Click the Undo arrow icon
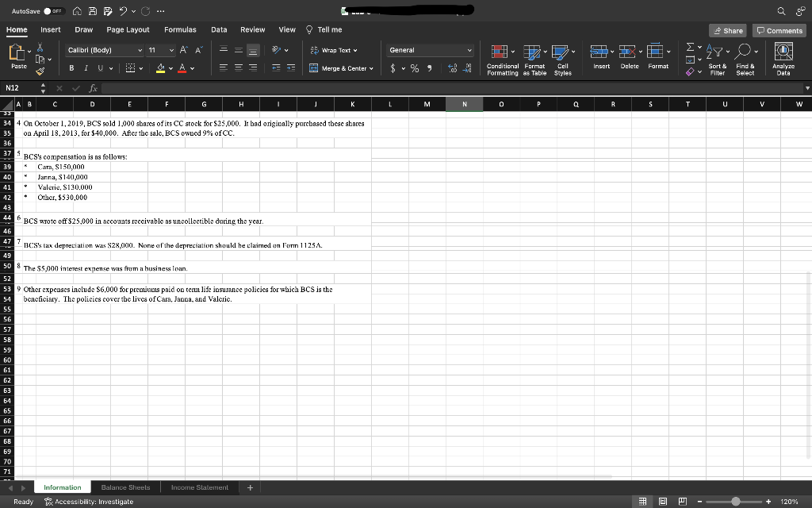Screen dimensions: 812x508 [x=123, y=11]
